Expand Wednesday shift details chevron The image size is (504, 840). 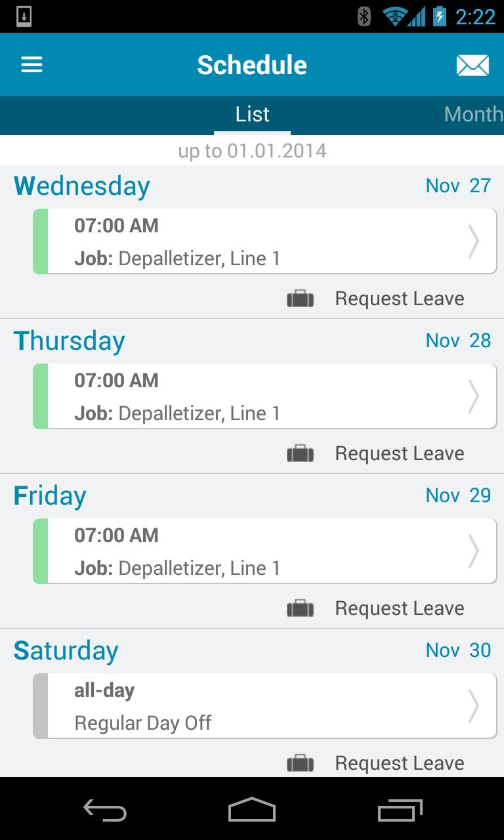pyautogui.click(x=473, y=241)
